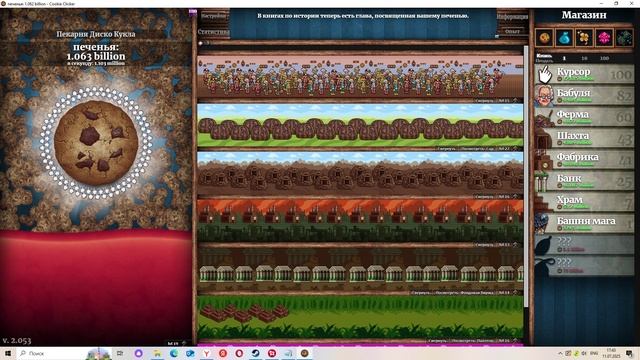Image resolution: width=640 pixels, height=360 pixels.
Task: Switch store to Продать mode
Action: 544,60
